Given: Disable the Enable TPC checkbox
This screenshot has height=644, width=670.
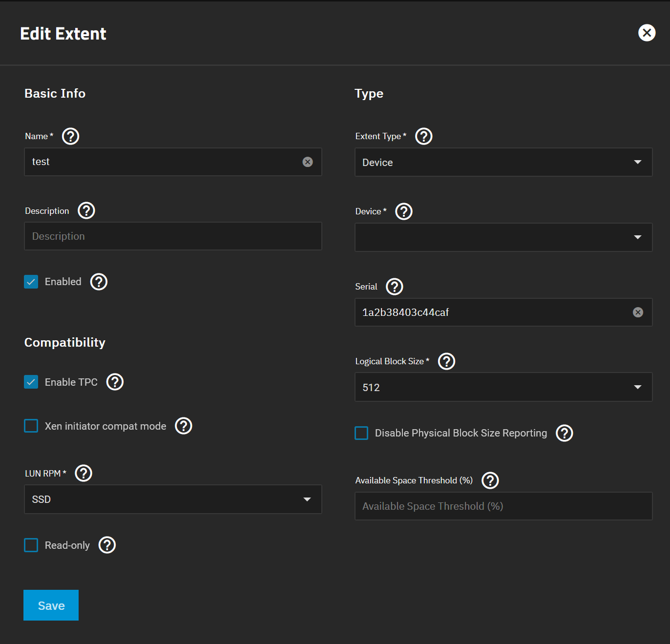Looking at the screenshot, I should (31, 382).
